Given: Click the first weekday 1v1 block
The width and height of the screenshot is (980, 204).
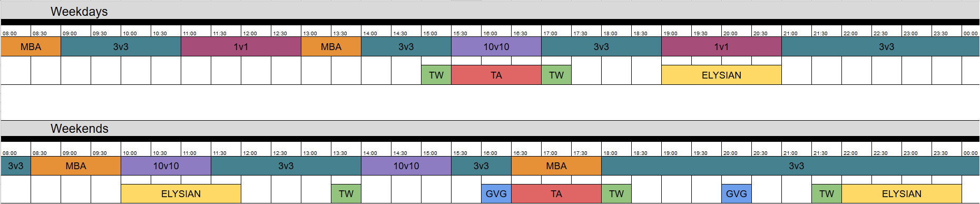Looking at the screenshot, I should pyautogui.click(x=241, y=46).
